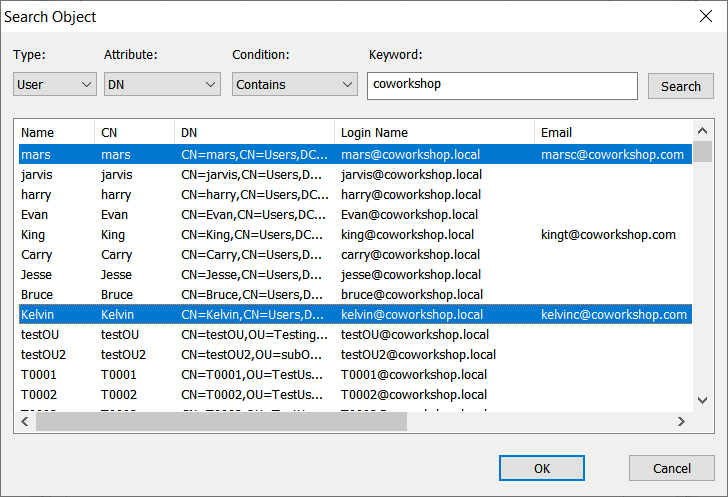Select the mars user row
The image size is (728, 497).
[x=355, y=155]
